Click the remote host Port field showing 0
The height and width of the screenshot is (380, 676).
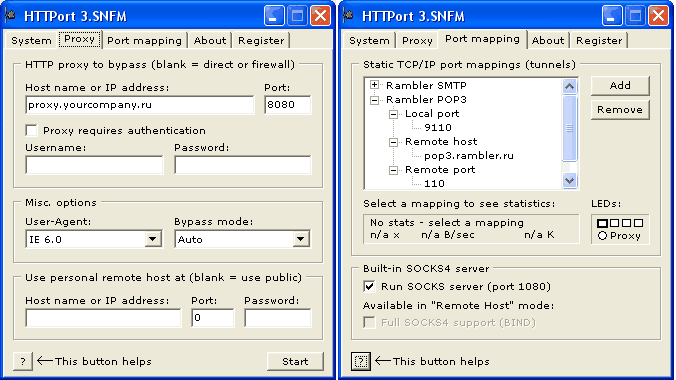pyautogui.click(x=213, y=318)
